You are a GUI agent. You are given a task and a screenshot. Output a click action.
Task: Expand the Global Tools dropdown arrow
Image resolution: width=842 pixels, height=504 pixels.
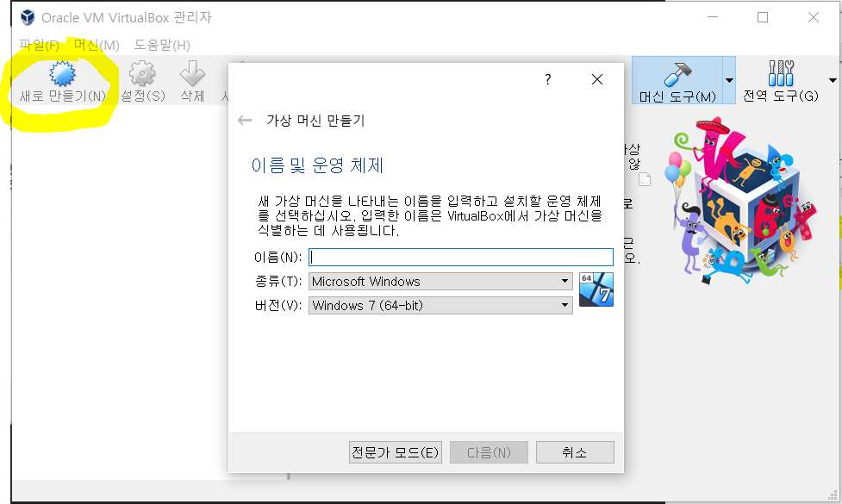coord(833,80)
